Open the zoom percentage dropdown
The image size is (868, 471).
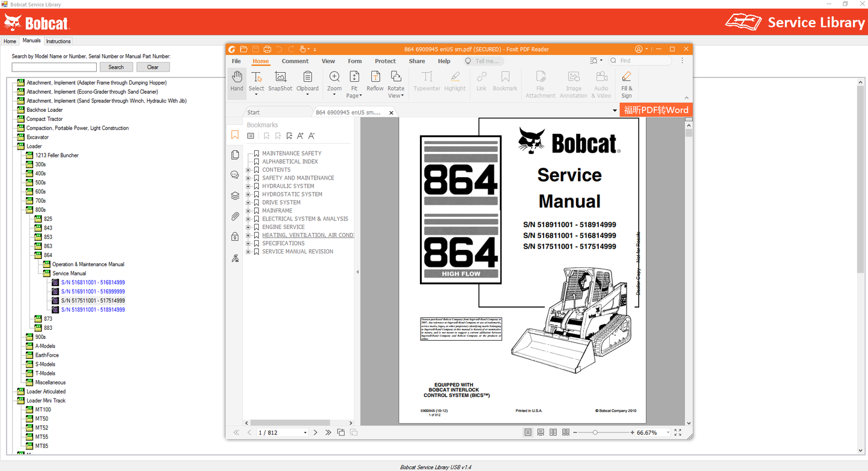668,433
